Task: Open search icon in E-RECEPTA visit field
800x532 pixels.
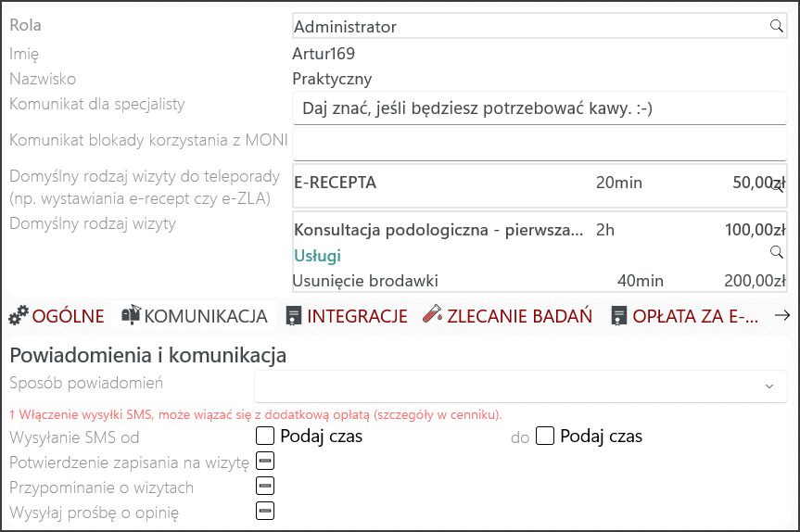Action: 777,186
